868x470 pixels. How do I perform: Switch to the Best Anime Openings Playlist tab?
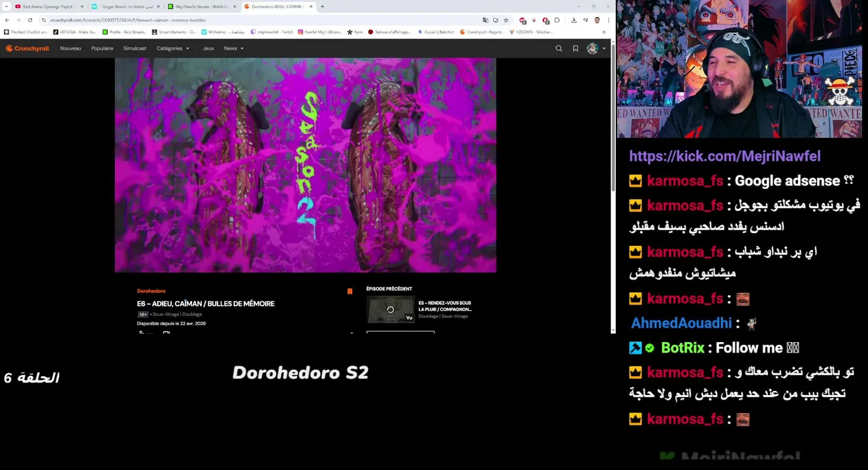pos(49,7)
